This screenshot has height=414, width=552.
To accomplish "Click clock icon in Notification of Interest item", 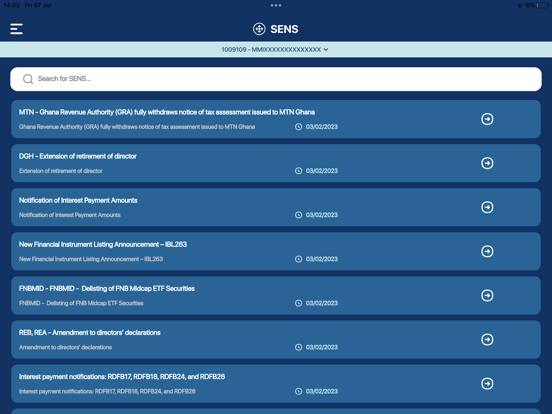I will pos(299,215).
